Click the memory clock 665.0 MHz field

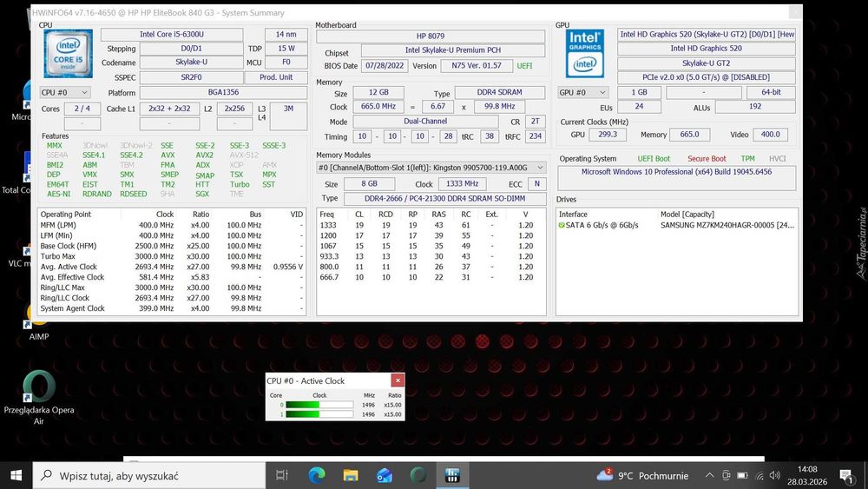378,106
